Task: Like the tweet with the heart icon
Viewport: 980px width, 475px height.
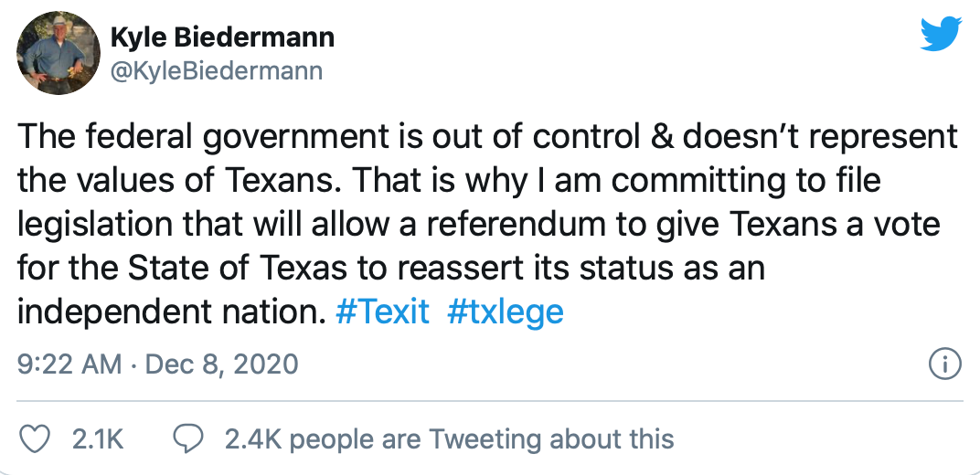Action: [34, 439]
